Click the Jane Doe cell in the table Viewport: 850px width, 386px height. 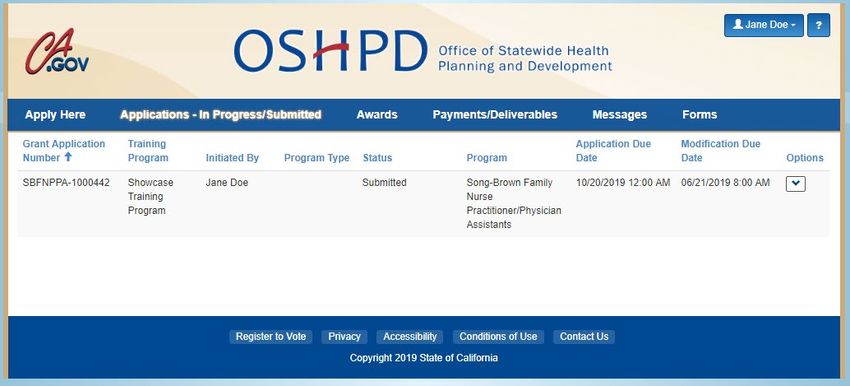pyautogui.click(x=227, y=183)
